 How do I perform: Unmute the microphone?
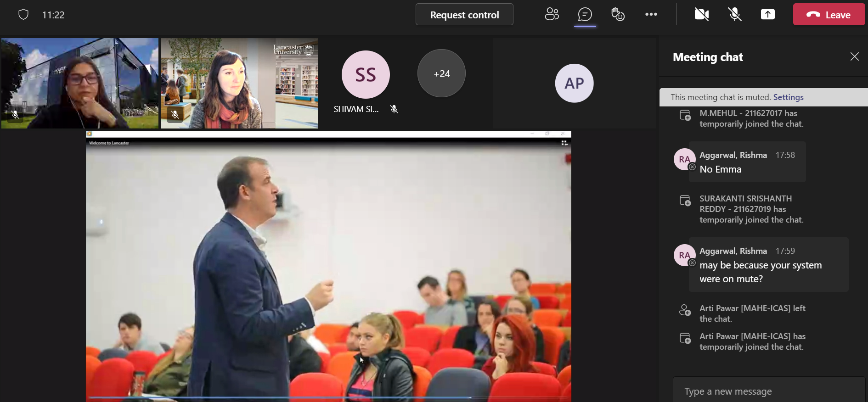[x=735, y=15]
